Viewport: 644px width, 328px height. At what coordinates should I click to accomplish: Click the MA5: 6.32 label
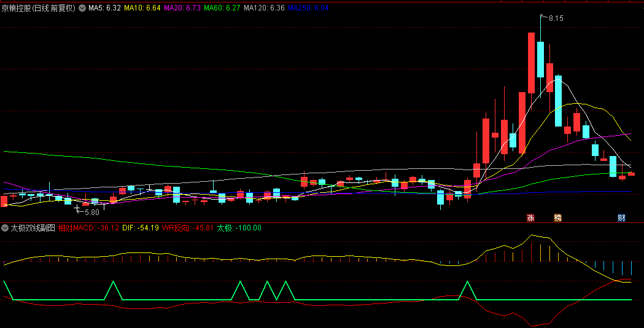105,8
